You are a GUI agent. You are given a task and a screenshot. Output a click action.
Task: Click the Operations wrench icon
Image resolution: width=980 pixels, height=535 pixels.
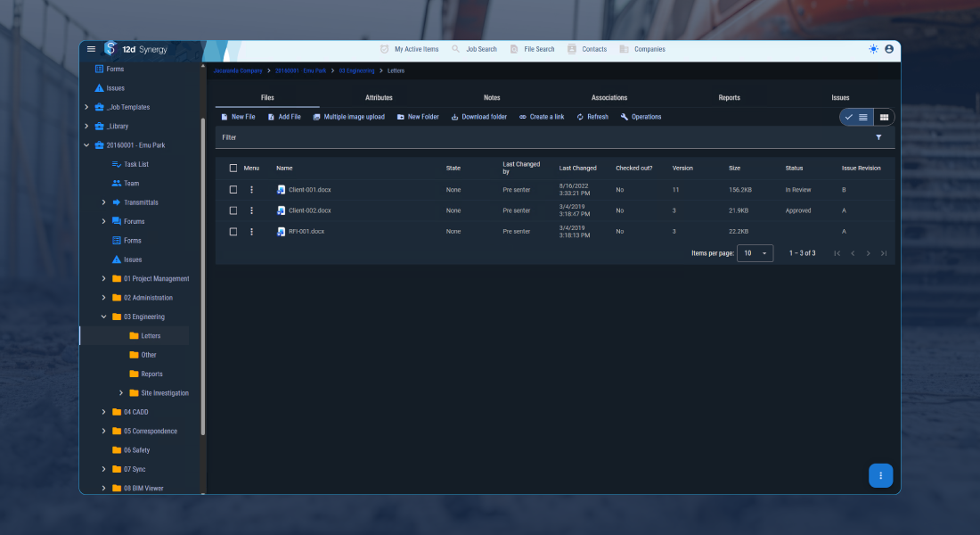626,116
